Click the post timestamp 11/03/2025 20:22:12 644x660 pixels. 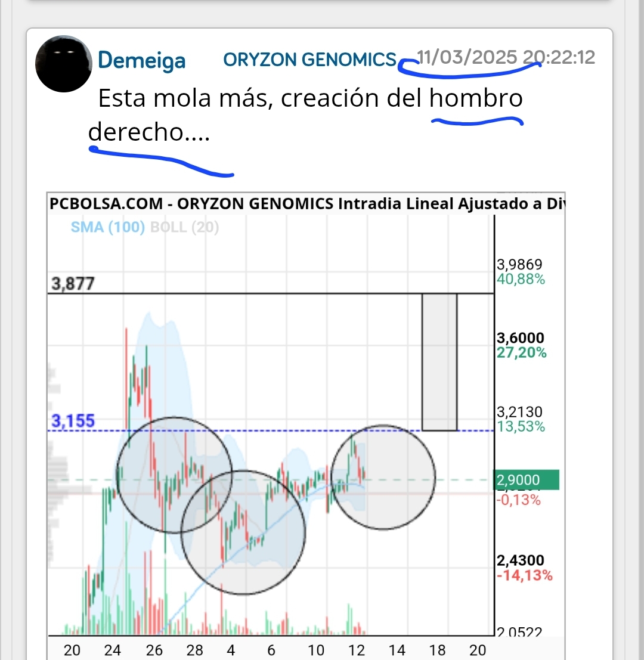click(x=506, y=57)
